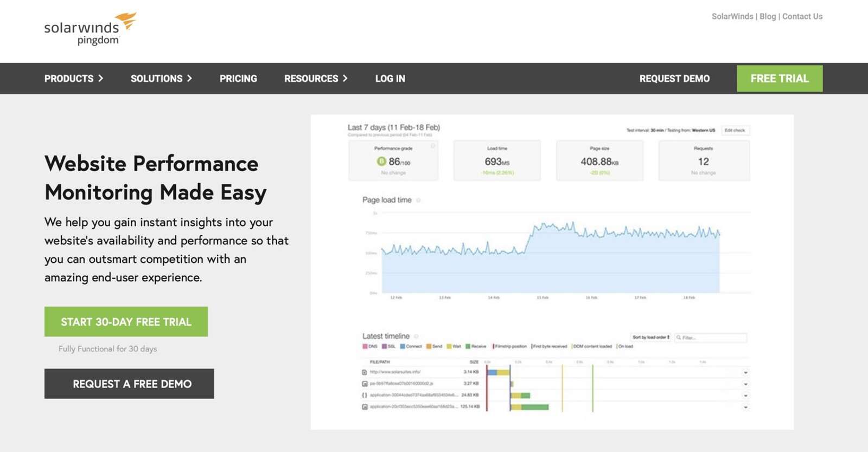Click file icon of the 125.14 KB row
This screenshot has height=452, width=868.
[x=365, y=406]
